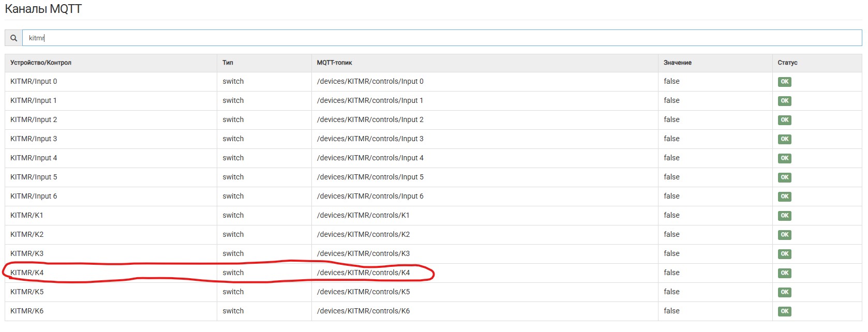Click switch type in KITMR/K2 row
Image resolution: width=868 pixels, height=332 pixels.
(x=233, y=234)
